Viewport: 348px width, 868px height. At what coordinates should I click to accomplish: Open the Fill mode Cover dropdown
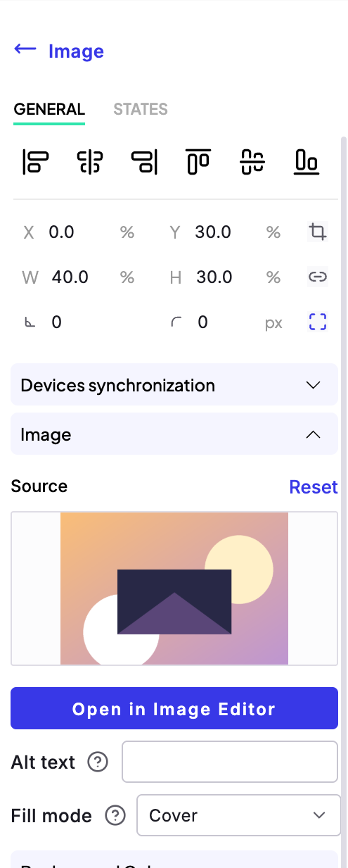coord(238,815)
